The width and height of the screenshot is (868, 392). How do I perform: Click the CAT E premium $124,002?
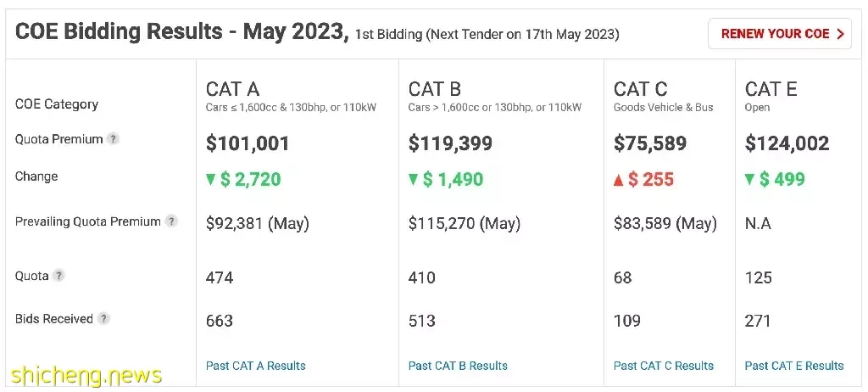pyautogui.click(x=787, y=143)
